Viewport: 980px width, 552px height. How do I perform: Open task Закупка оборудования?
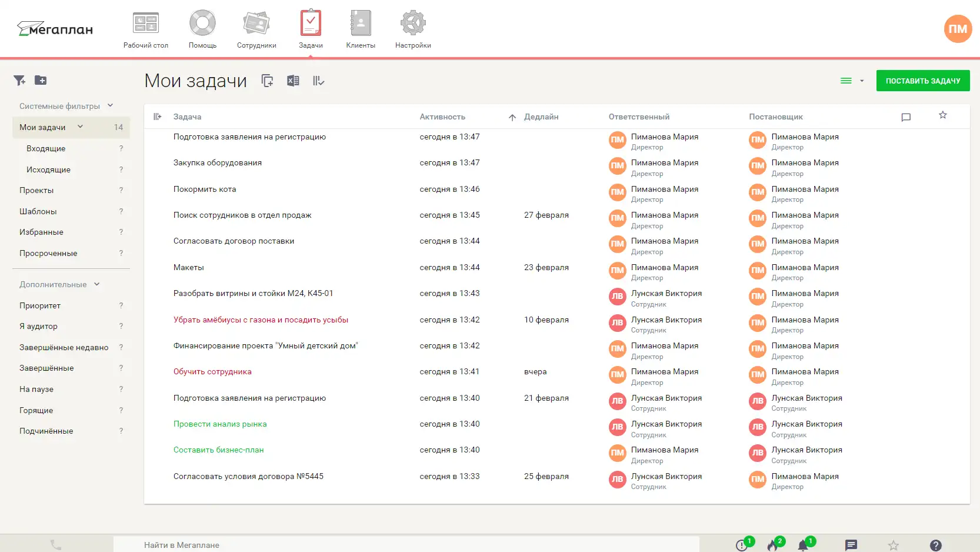coord(218,162)
